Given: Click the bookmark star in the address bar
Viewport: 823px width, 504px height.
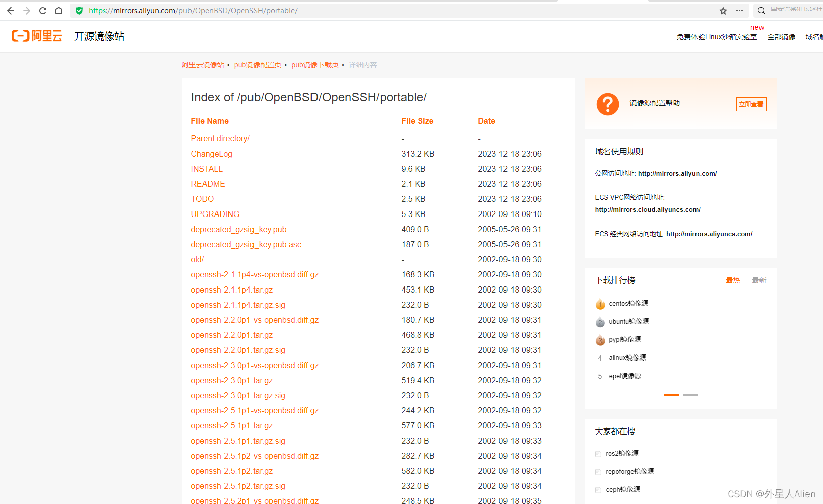Looking at the screenshot, I should tap(723, 10).
